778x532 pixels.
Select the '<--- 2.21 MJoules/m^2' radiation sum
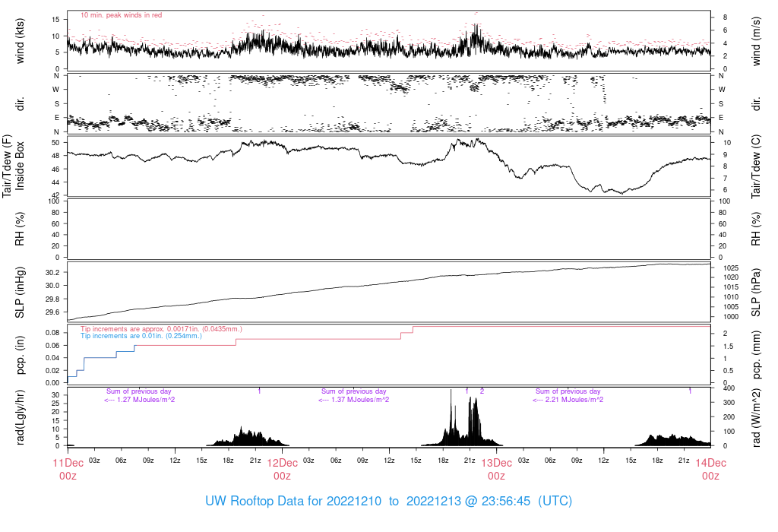pos(568,400)
